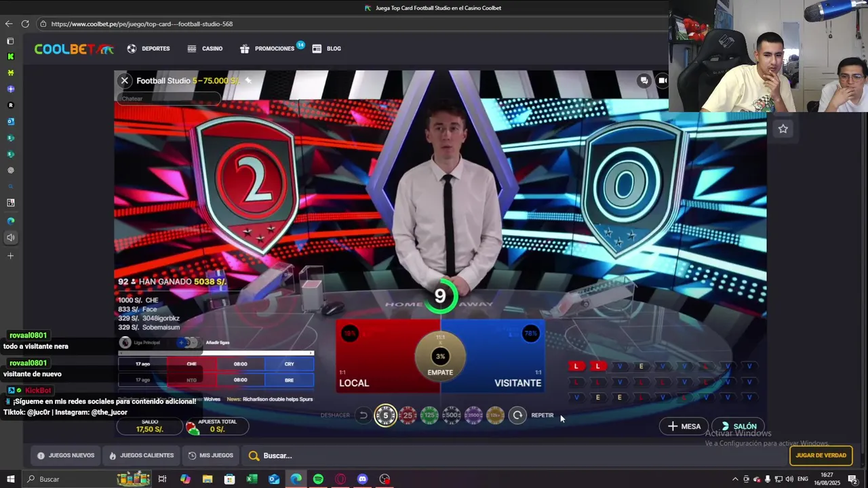Click the REPETIR label
This screenshot has width=868, height=488.
(x=542, y=415)
